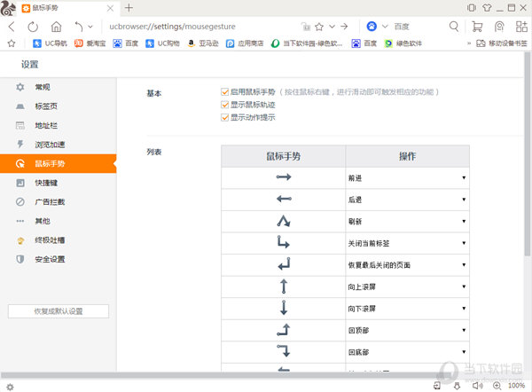Screen dimensions: 532x392
Task: Open the headset support icon
Action: (x=499, y=26)
